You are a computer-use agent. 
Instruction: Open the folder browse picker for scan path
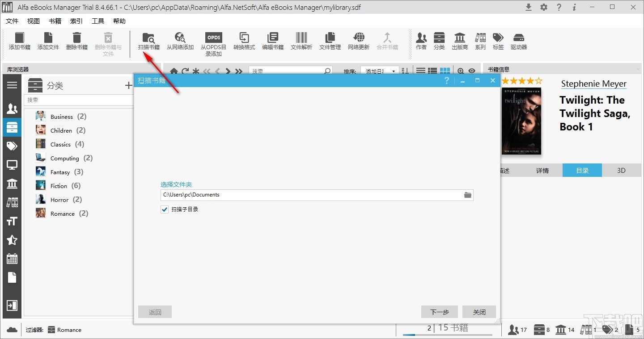pos(467,195)
